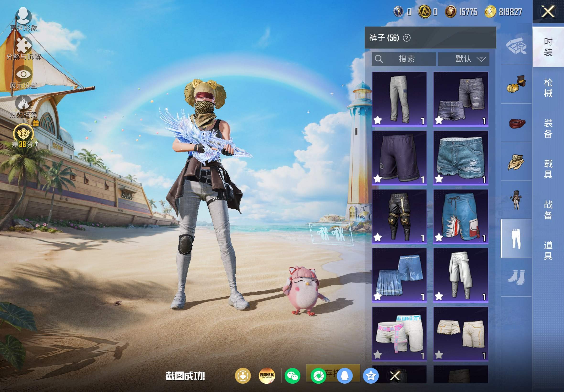This screenshot has width=564, height=392.
Task: Switch to the 枪械 tab
Action: click(548, 88)
